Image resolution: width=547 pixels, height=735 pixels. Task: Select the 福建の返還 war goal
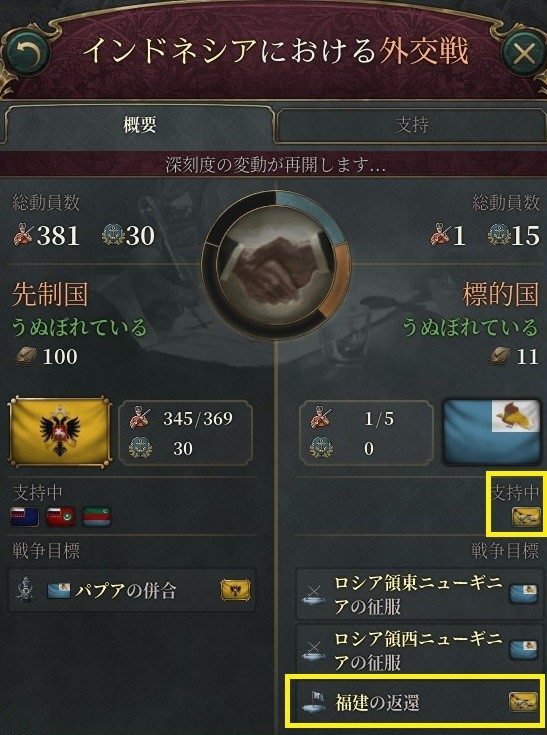tap(417, 702)
